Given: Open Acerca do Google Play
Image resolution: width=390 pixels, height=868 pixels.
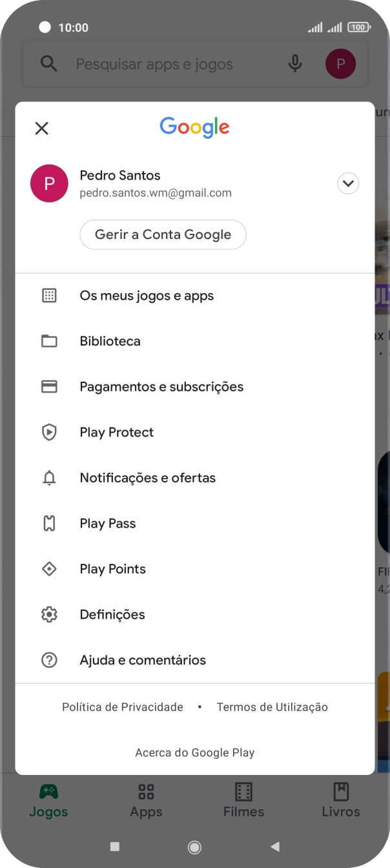Looking at the screenshot, I should pos(194,752).
